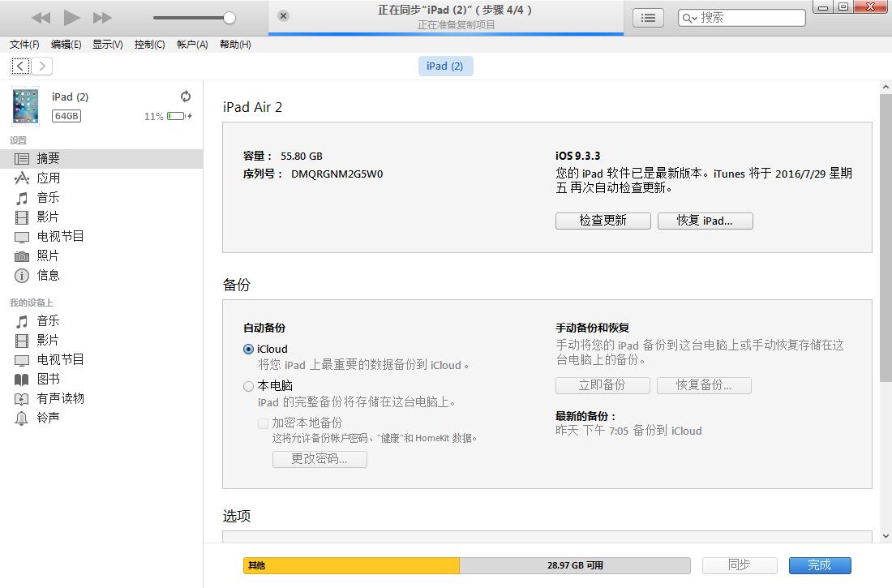Click the 同步 button

[x=740, y=565]
